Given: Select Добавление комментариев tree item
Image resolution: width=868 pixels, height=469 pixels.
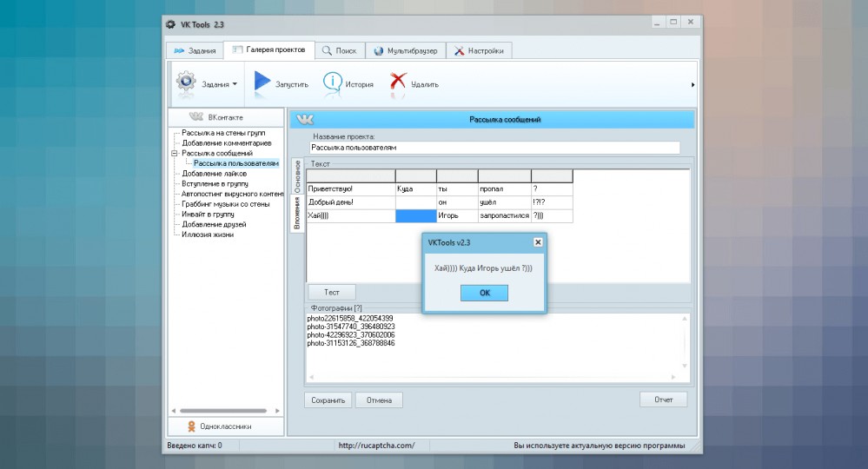Looking at the screenshot, I should (227, 142).
